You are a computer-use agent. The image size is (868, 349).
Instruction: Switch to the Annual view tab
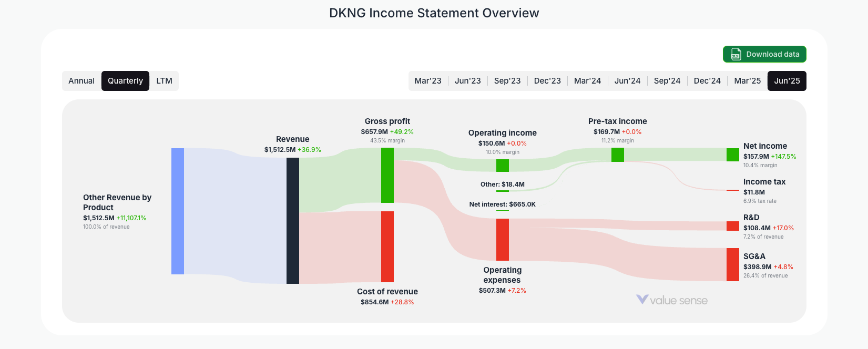pos(81,81)
